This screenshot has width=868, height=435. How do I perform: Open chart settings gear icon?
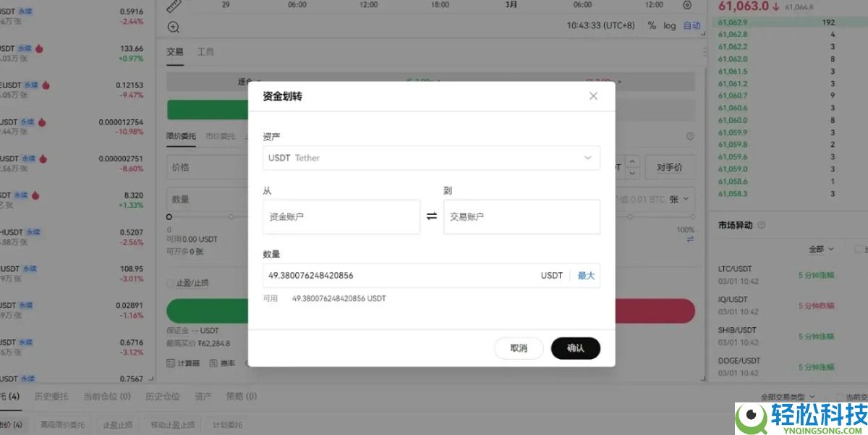click(687, 4)
